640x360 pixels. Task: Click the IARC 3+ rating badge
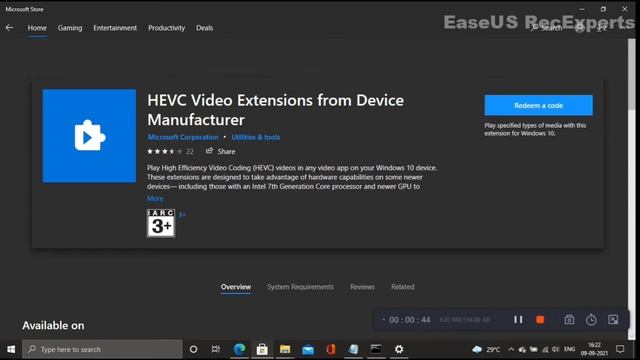(x=161, y=223)
